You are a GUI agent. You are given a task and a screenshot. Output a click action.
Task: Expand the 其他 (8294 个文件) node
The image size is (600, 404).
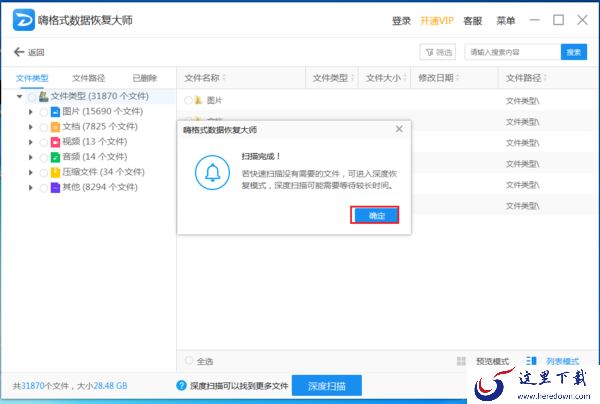(31, 188)
